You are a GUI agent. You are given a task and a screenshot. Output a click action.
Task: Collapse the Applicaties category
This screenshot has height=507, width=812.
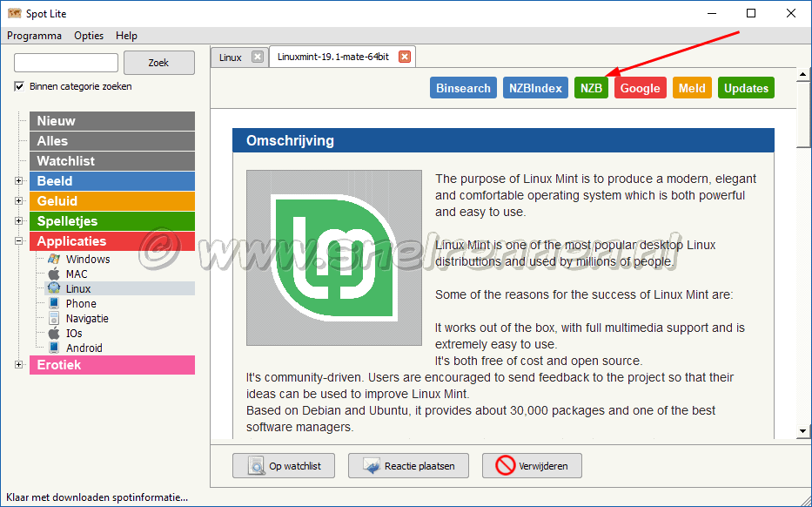(x=19, y=240)
